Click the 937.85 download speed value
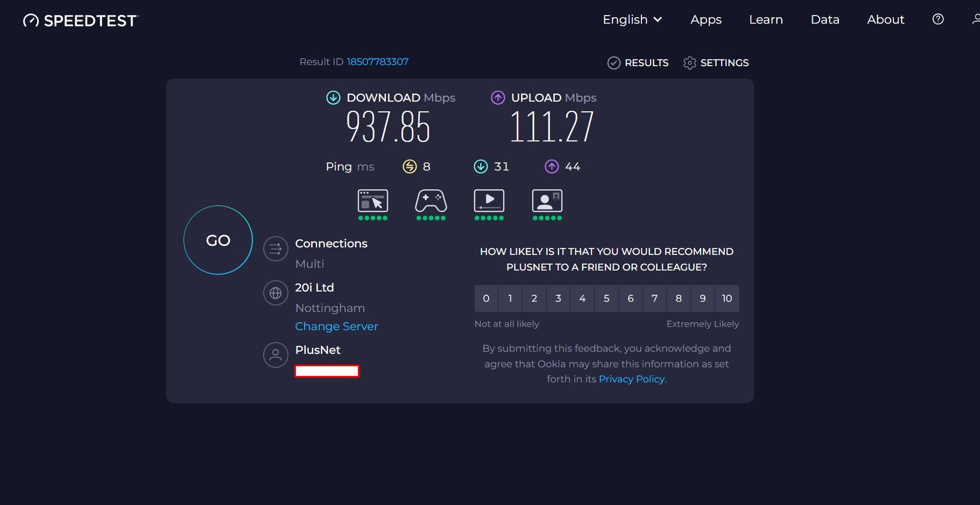 (x=388, y=127)
